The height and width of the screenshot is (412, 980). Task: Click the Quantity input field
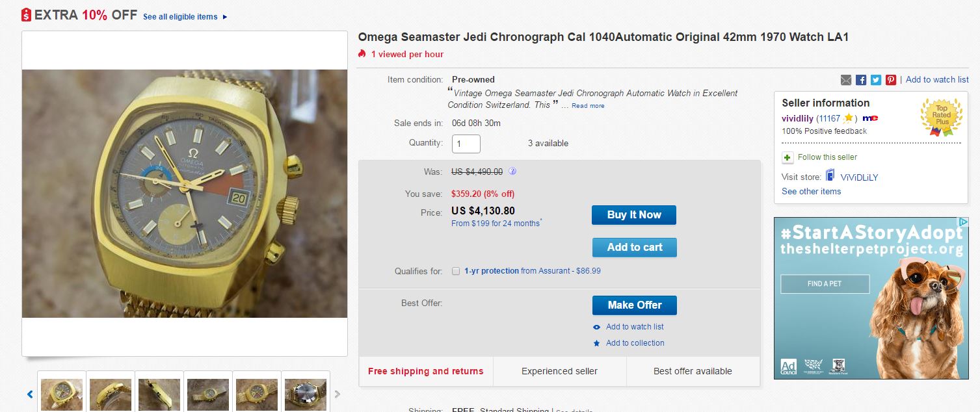coord(466,144)
